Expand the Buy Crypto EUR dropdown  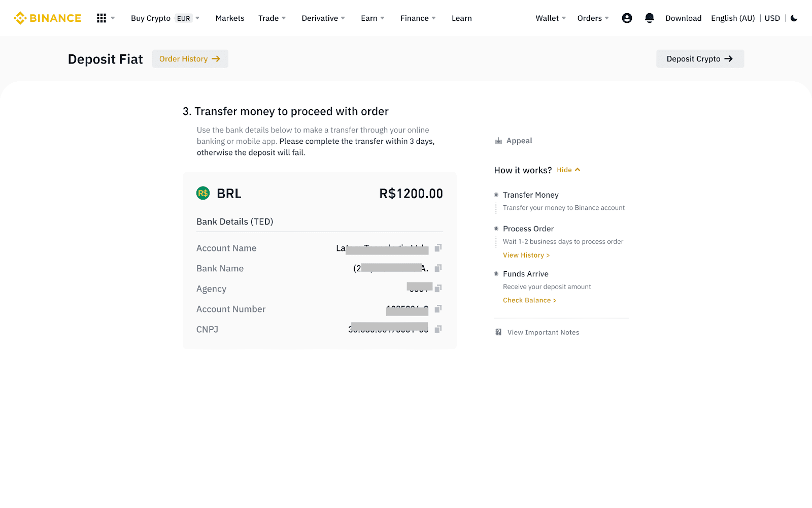pyautogui.click(x=165, y=18)
